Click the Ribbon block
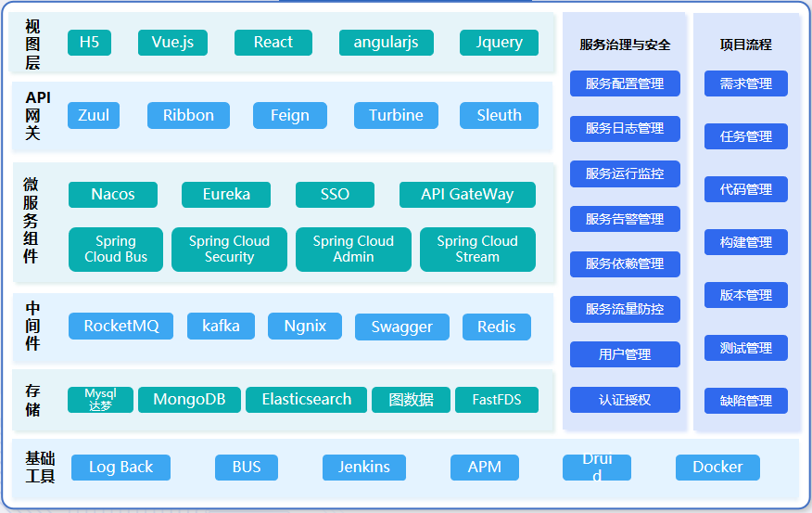Viewport: 812px width, 513px height. pyautogui.click(x=188, y=115)
